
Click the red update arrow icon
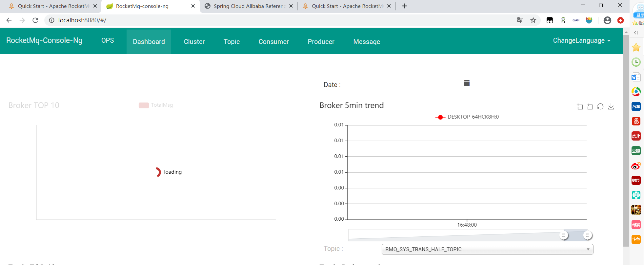point(620,20)
